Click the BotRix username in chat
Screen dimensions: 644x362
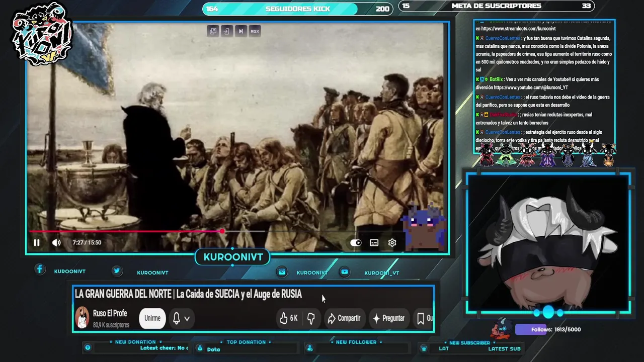pyautogui.click(x=496, y=79)
